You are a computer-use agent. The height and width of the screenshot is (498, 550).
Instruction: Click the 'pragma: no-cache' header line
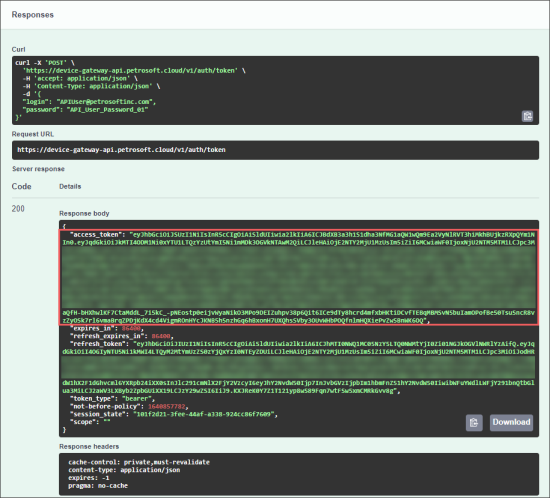click(x=98, y=486)
